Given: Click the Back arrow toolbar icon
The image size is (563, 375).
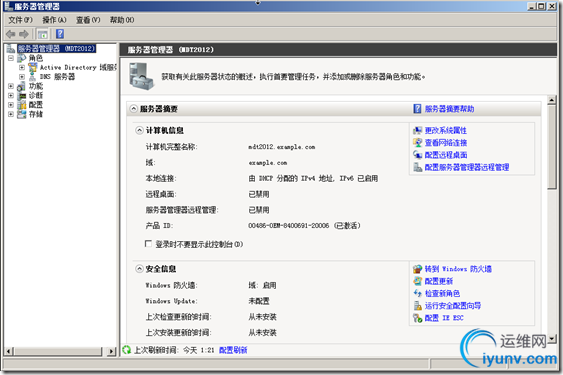Looking at the screenshot, I should click(10, 34).
